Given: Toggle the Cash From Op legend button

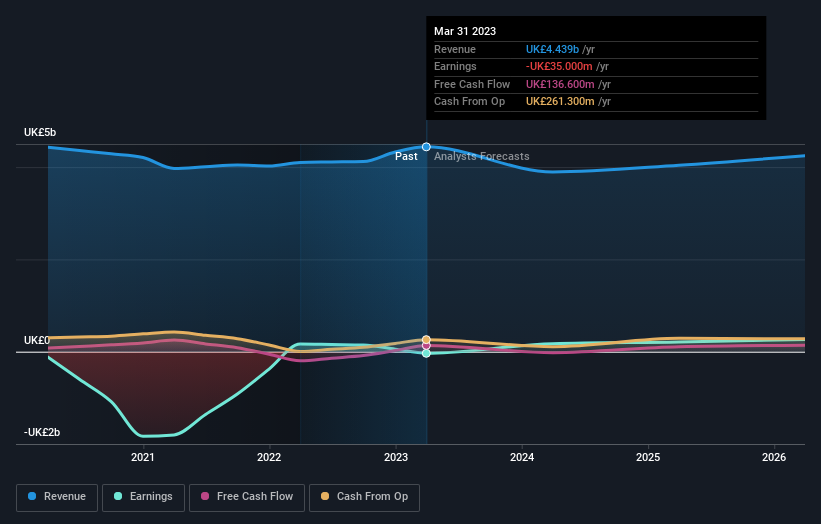Looking at the screenshot, I should (364, 497).
